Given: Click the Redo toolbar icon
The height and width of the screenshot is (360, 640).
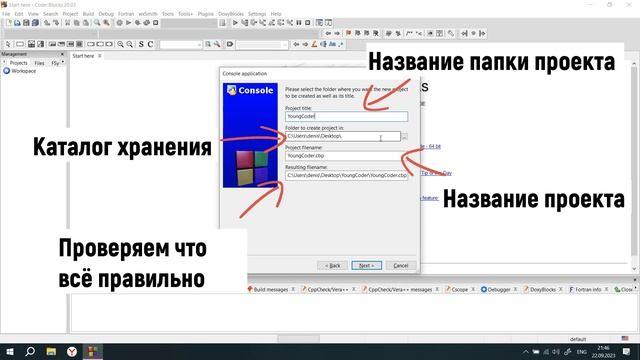Looking at the screenshot, I should [x=56, y=23].
